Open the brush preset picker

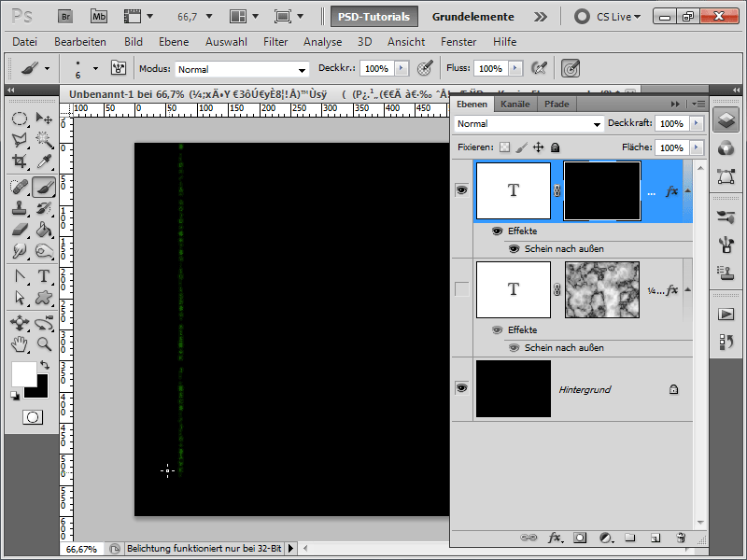click(x=95, y=68)
